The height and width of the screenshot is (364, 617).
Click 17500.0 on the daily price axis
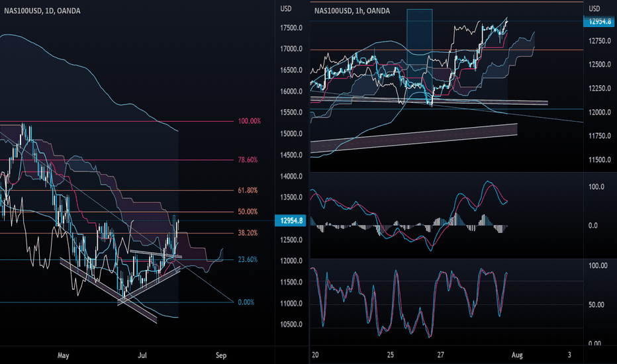coord(291,28)
